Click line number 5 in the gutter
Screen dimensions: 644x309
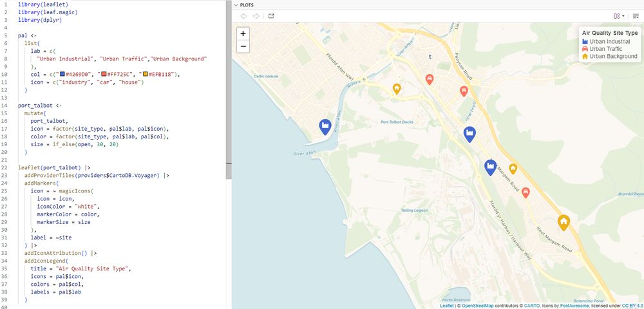click(6, 35)
